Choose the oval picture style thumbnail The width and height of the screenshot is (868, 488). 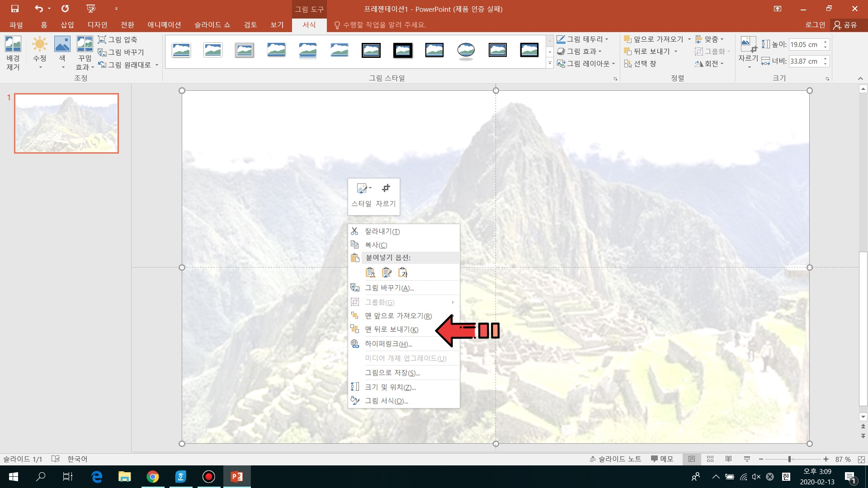(466, 50)
